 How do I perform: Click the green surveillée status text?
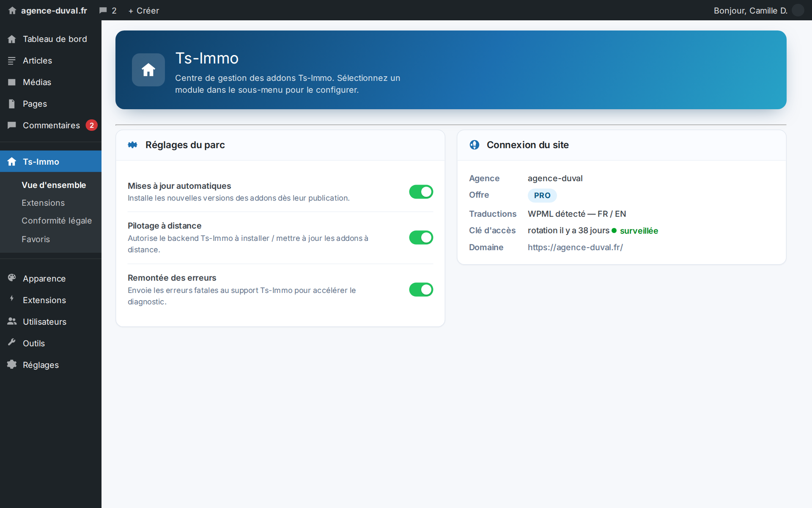point(639,231)
